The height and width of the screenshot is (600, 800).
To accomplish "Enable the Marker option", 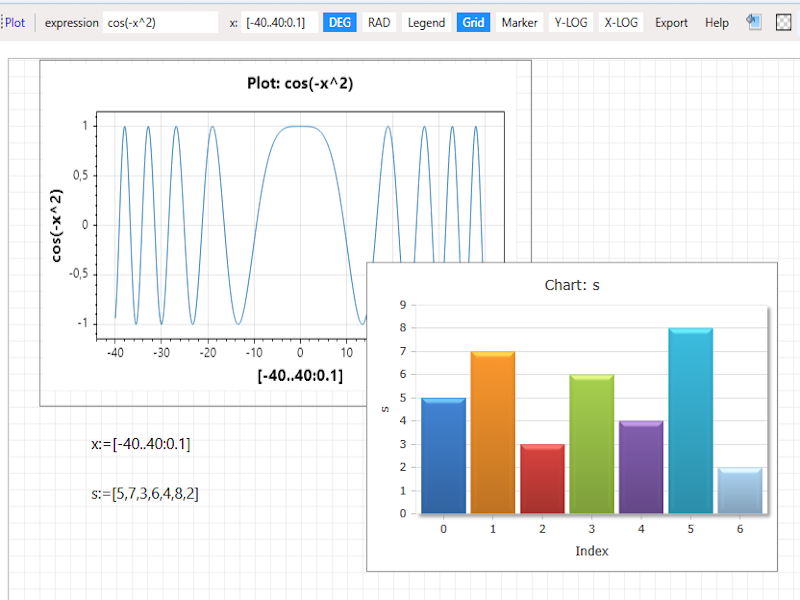I will pos(519,22).
